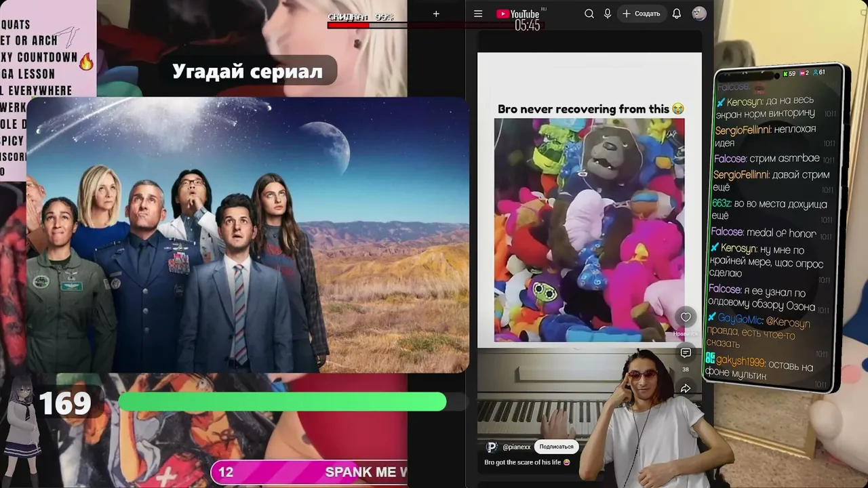Share the Short with the arrow icon

point(686,388)
